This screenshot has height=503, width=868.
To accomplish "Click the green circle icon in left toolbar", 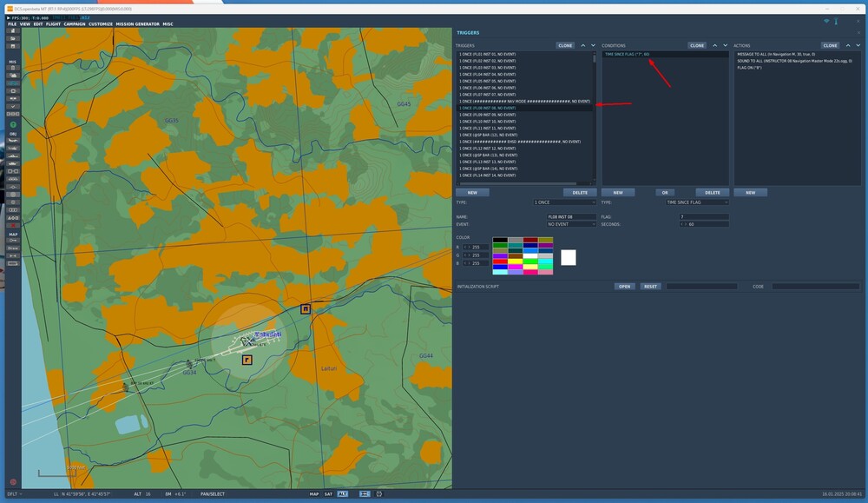I will pyautogui.click(x=13, y=124).
